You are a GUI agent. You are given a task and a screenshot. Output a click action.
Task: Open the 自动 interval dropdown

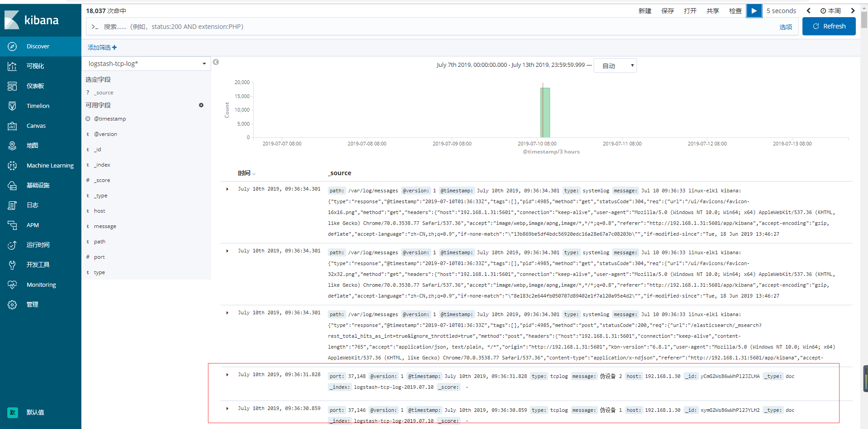pos(615,66)
